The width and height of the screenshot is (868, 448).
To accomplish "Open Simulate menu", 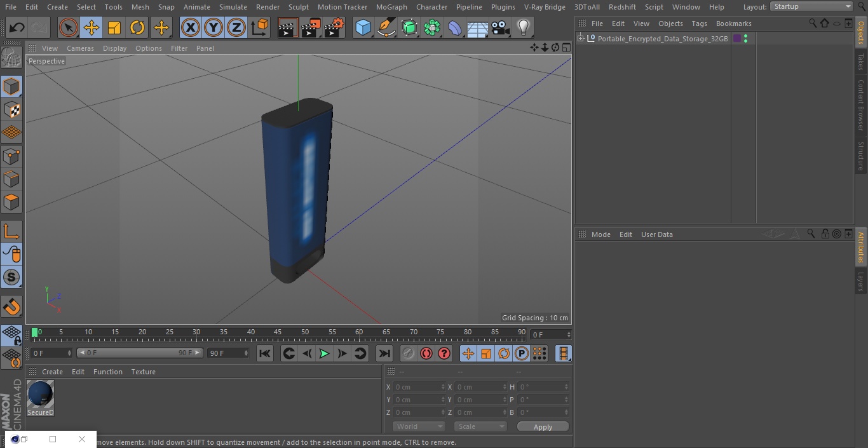I will tap(233, 7).
